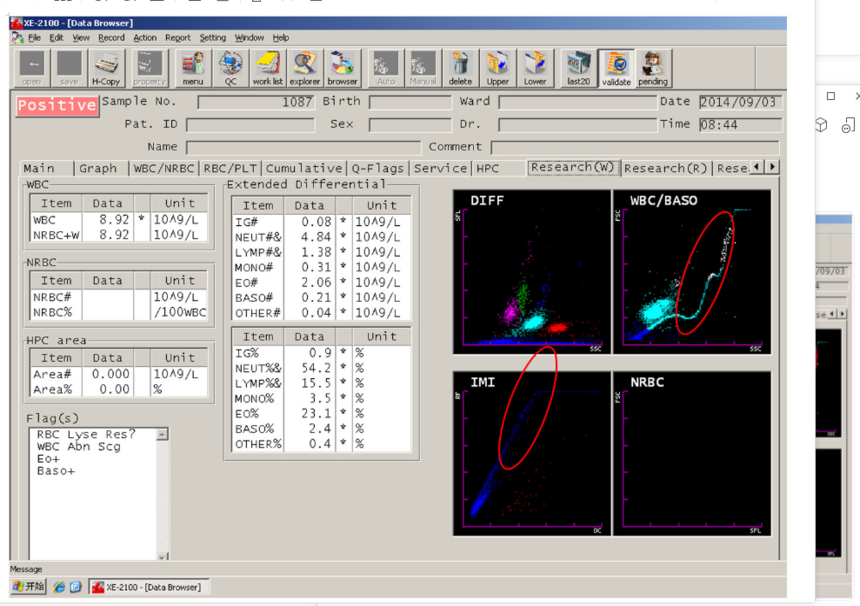Open the View menu
The image size is (860, 606).
[x=81, y=37]
